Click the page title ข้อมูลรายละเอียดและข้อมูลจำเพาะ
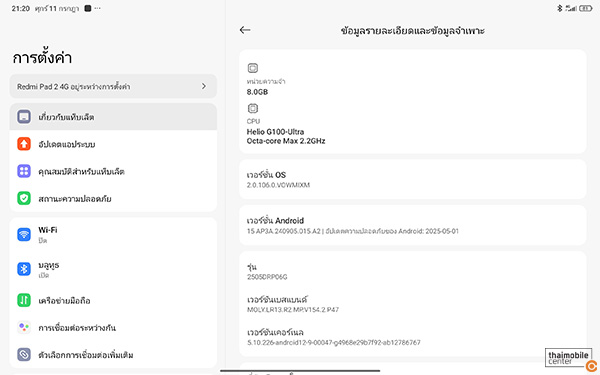This screenshot has width=600, height=375. pyautogui.click(x=412, y=31)
